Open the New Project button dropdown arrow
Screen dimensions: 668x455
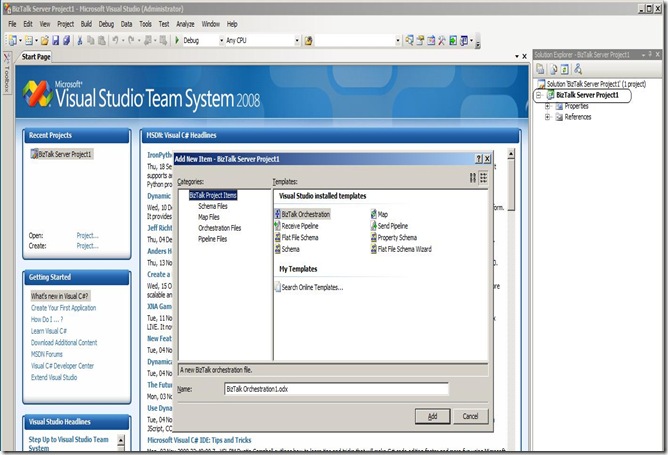pos(20,40)
